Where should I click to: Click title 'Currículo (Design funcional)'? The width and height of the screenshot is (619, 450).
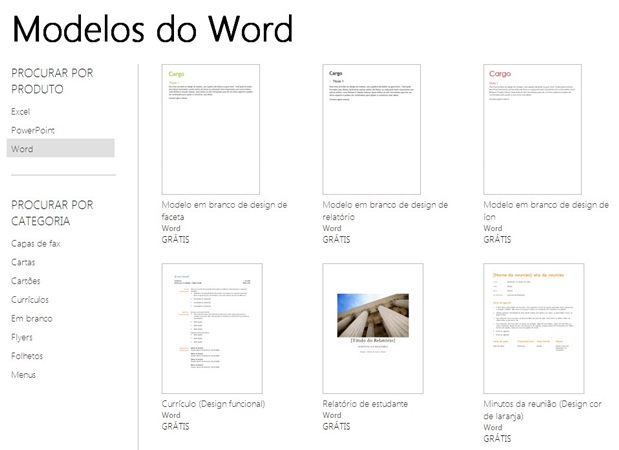pyautogui.click(x=214, y=404)
